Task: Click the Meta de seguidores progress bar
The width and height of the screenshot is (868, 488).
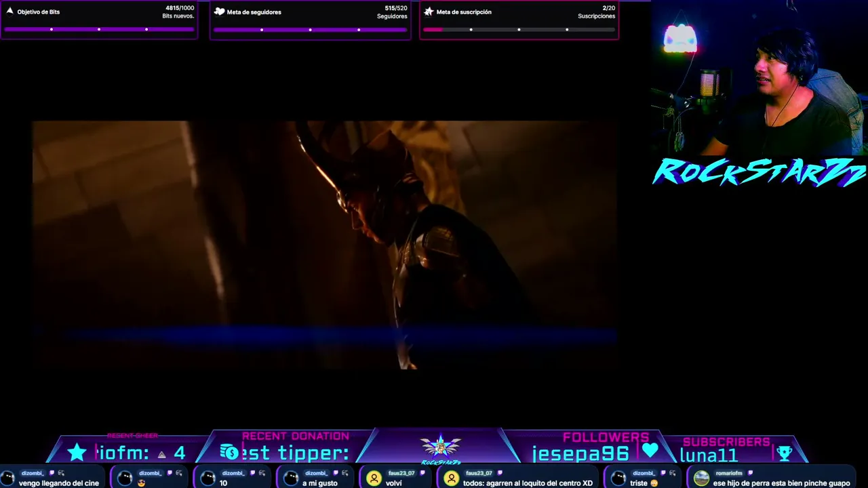Action: 310,29
